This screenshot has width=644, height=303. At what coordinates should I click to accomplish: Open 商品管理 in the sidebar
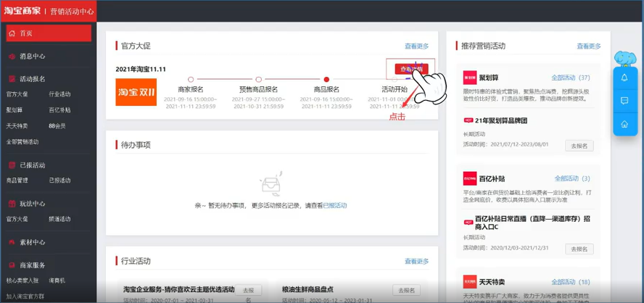[17, 180]
